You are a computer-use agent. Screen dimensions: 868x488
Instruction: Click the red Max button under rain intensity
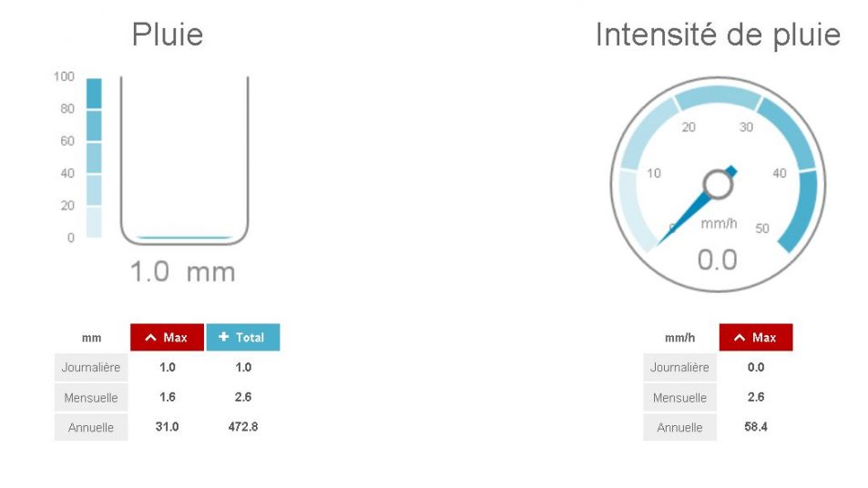click(756, 337)
